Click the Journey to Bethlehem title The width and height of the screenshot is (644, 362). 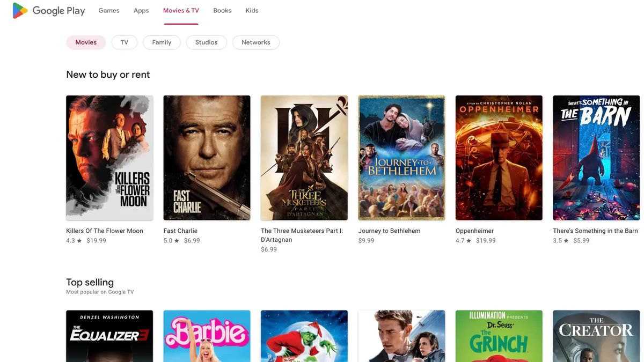click(390, 231)
